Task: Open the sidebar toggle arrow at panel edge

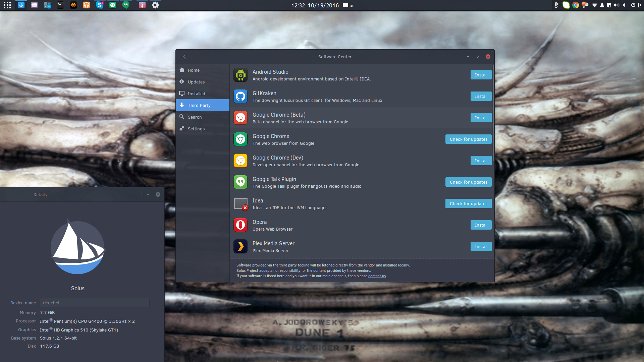Action: [640, 5]
